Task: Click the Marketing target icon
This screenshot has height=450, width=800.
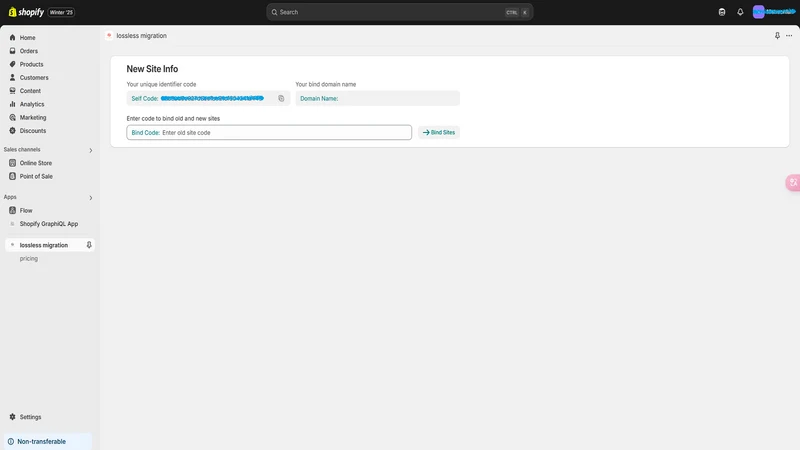Action: click(12, 117)
